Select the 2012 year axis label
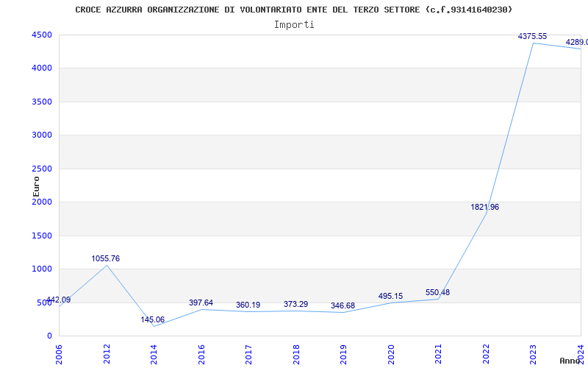Screen dimensions: 588x368 [107, 354]
